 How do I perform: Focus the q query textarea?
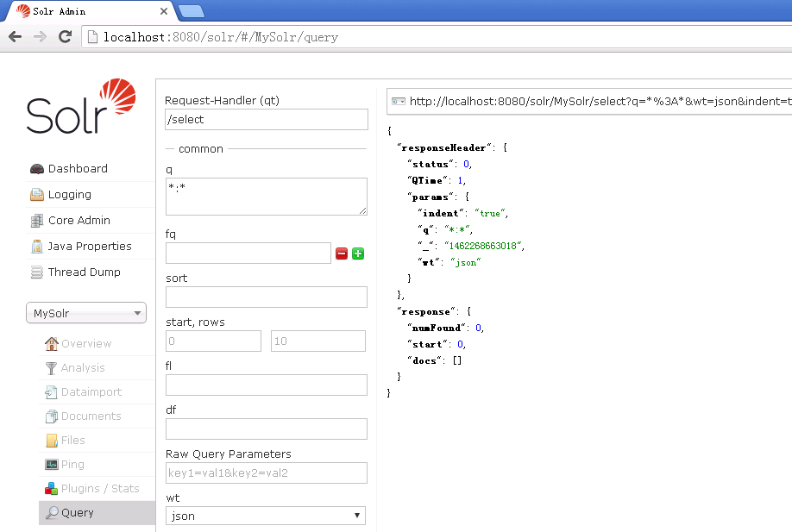(267, 197)
